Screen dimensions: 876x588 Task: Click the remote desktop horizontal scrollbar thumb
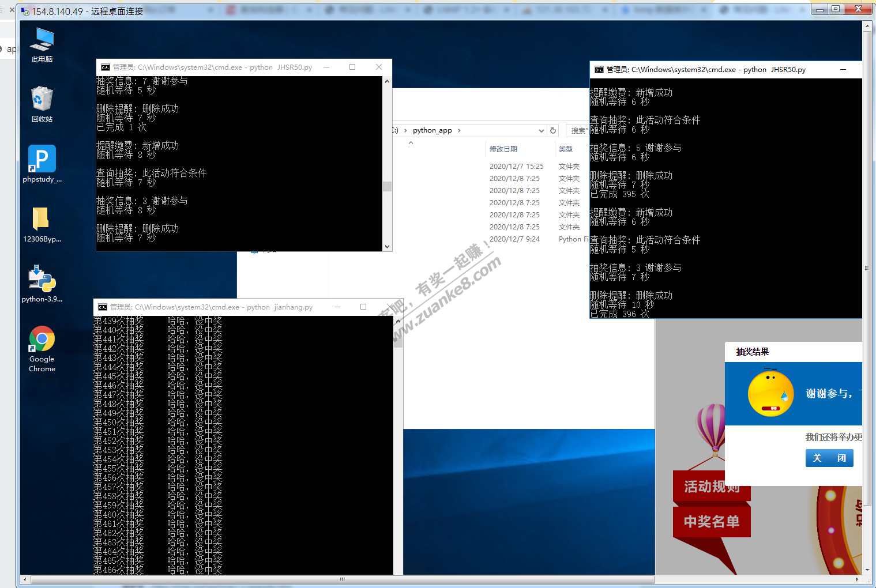(342, 579)
